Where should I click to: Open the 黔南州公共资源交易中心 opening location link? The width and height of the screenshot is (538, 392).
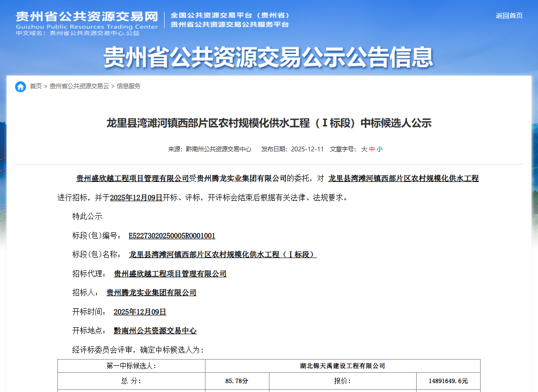point(156,330)
